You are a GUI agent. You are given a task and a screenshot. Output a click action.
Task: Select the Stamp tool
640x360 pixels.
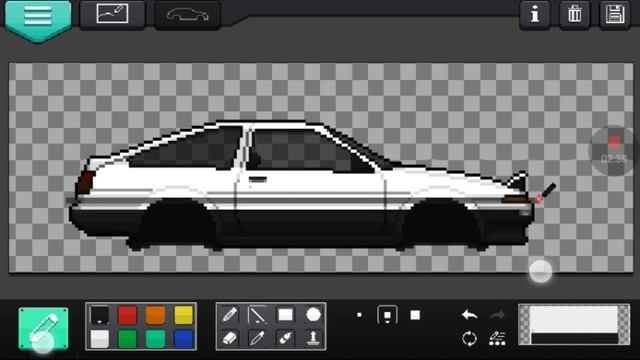[313, 338]
